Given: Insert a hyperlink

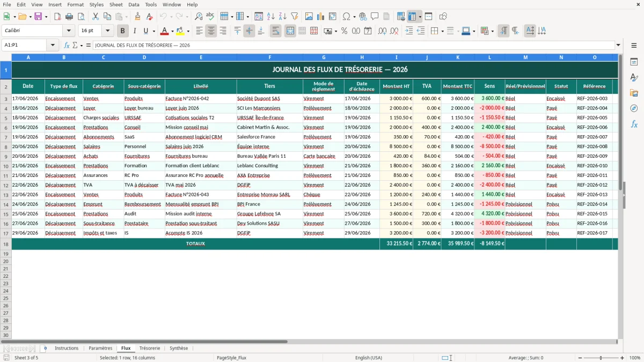Looking at the screenshot, I should 363,17.
